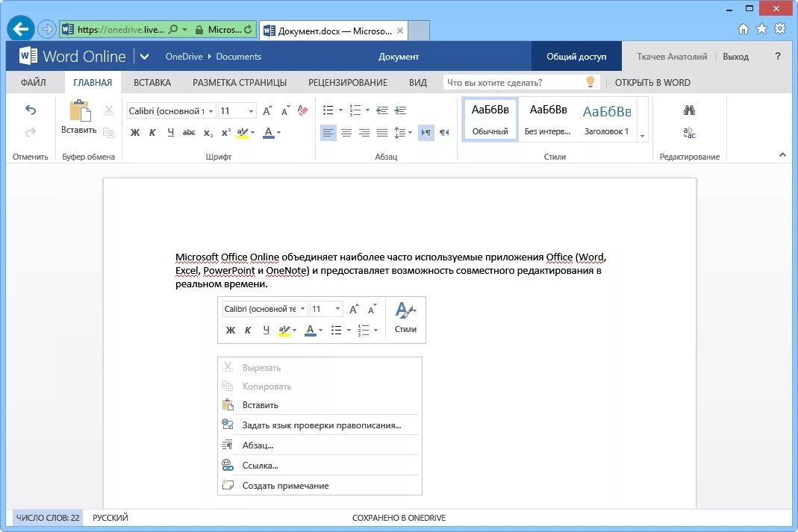The width and height of the screenshot is (798, 532).
Task: Align paragraph to the right
Action: [364, 133]
